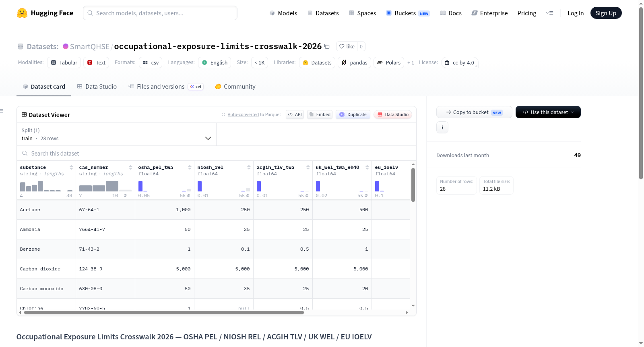This screenshot has width=644, height=347.
Task: Open Models in the top navigation
Action: point(283,13)
